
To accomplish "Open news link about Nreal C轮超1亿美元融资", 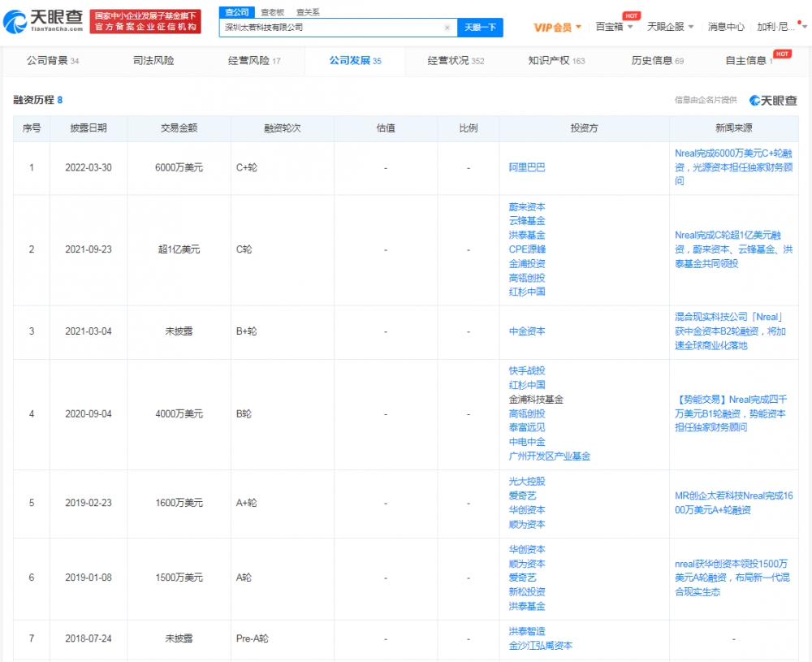I will pyautogui.click(x=733, y=249).
